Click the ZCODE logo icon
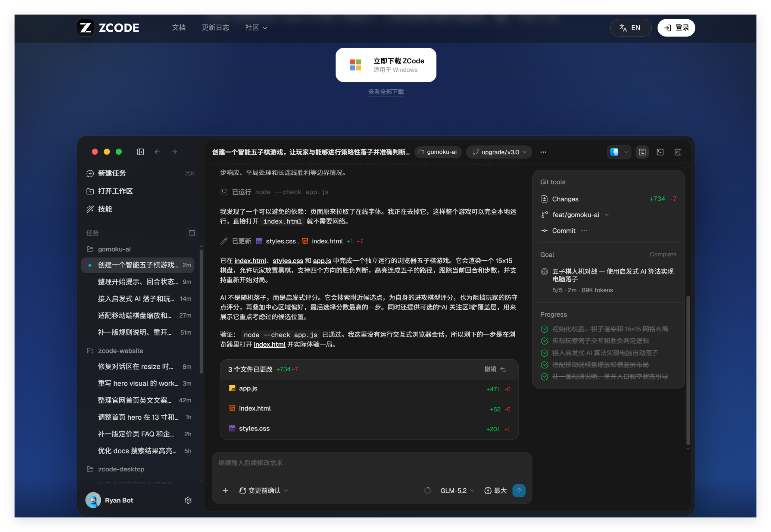771x532 pixels. [x=86, y=28]
